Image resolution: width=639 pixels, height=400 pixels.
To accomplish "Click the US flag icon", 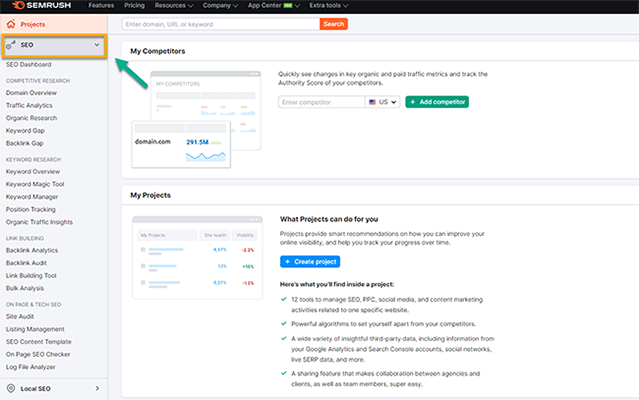I will coord(372,102).
